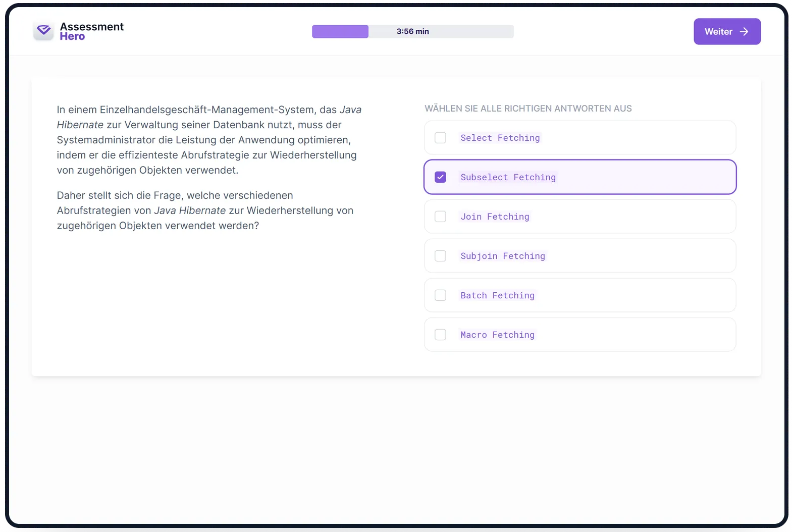Toggle the Batch Fetching checkbox

pos(440,295)
